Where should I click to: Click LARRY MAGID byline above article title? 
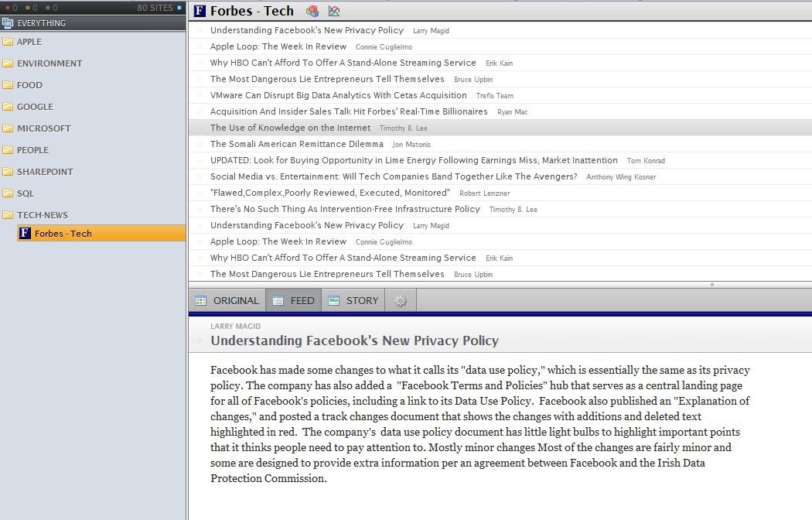coord(235,326)
